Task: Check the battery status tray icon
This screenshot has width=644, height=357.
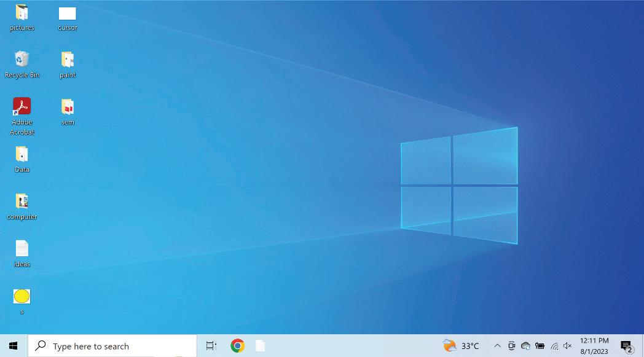Action: 540,346
